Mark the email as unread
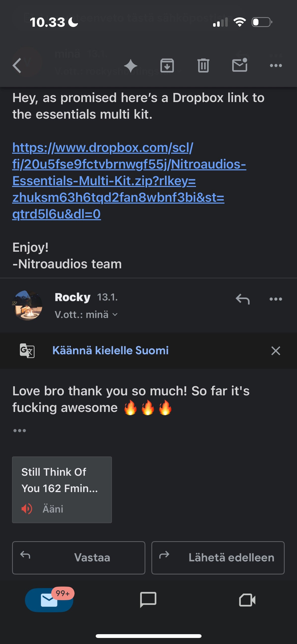297x644 pixels. coord(240,65)
